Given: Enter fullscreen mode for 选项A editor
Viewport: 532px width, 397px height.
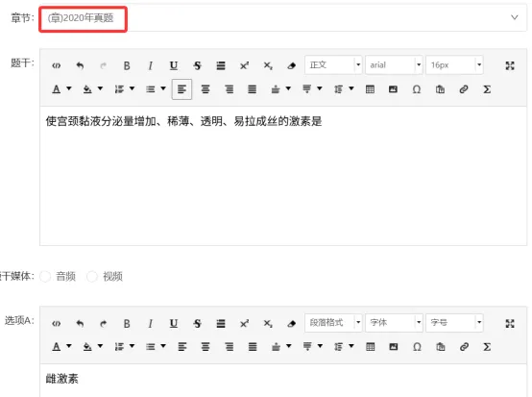Looking at the screenshot, I should tap(510, 323).
